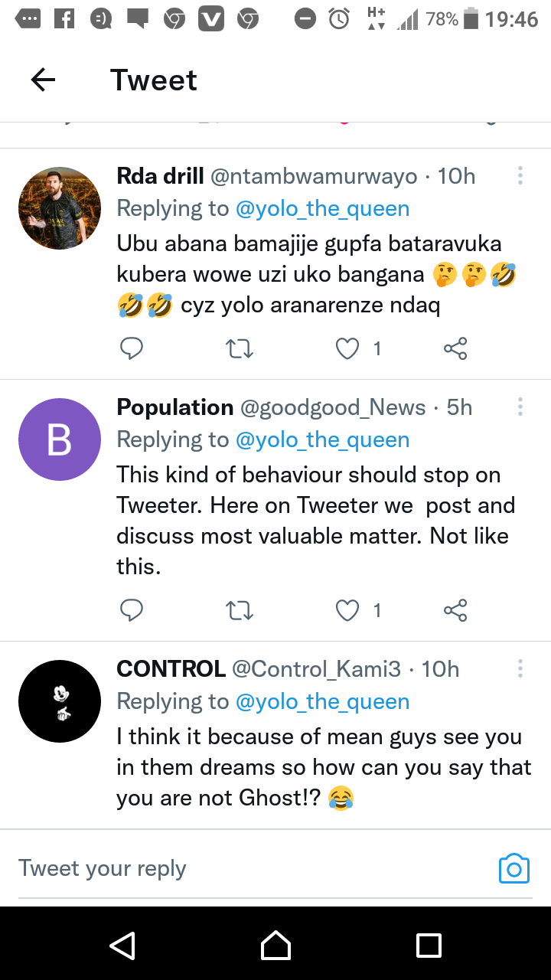The height and width of the screenshot is (980, 551).
Task: Open more options for Rda drill tweet
Action: pos(520,176)
